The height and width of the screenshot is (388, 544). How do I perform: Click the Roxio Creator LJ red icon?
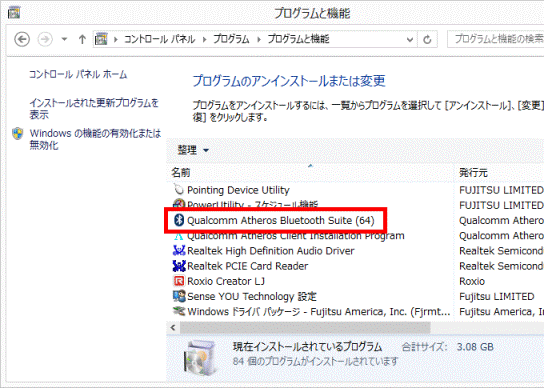[179, 281]
